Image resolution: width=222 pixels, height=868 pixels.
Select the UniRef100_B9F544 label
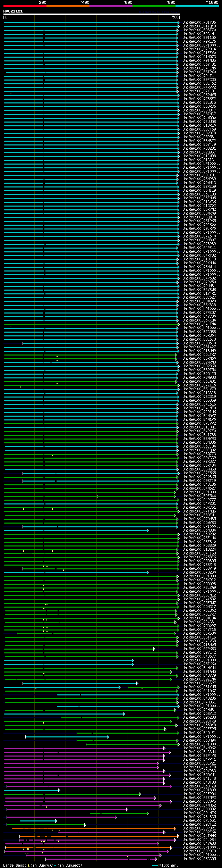tap(199, 496)
